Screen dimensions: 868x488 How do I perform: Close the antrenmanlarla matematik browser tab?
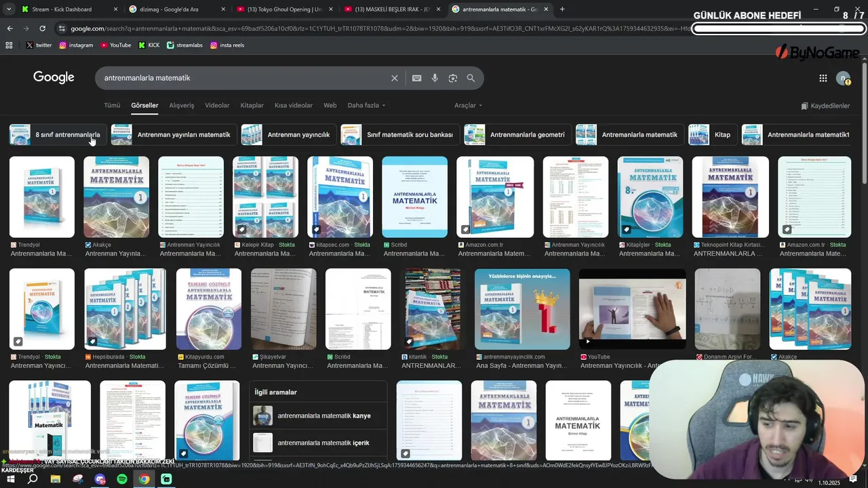(x=546, y=9)
